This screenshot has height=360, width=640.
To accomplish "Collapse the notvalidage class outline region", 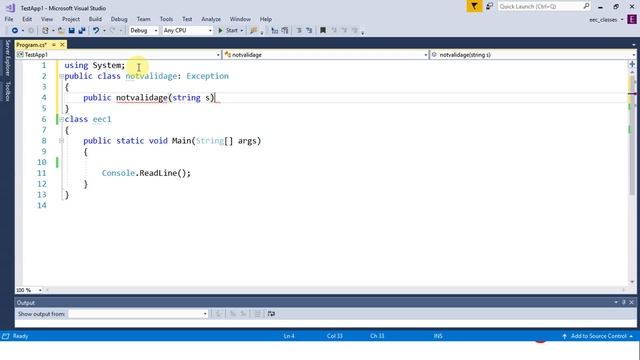I will pos(61,76).
